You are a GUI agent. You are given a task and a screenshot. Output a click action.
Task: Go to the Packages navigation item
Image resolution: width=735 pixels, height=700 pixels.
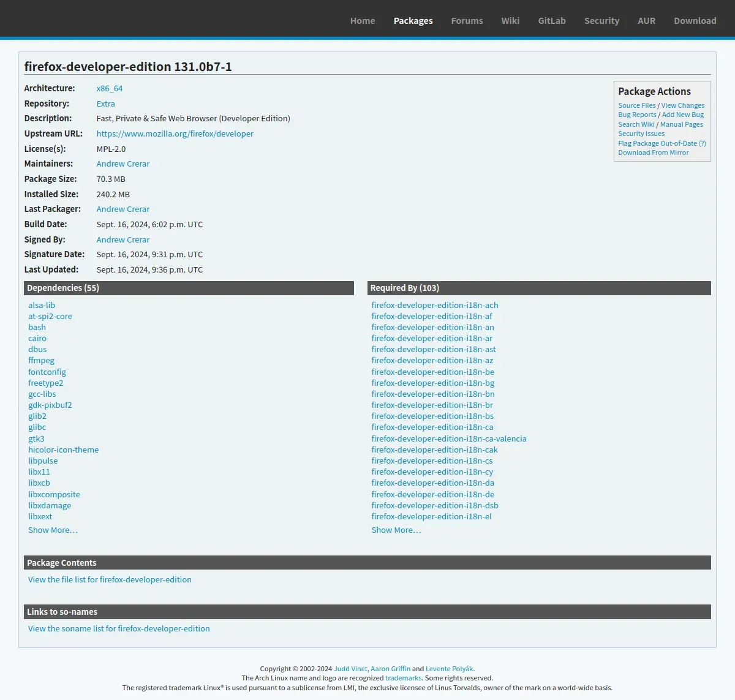(x=413, y=21)
